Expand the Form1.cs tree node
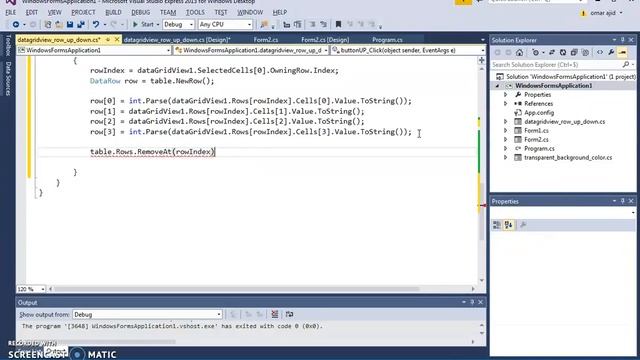The height and width of the screenshot is (360, 640). click(505, 131)
